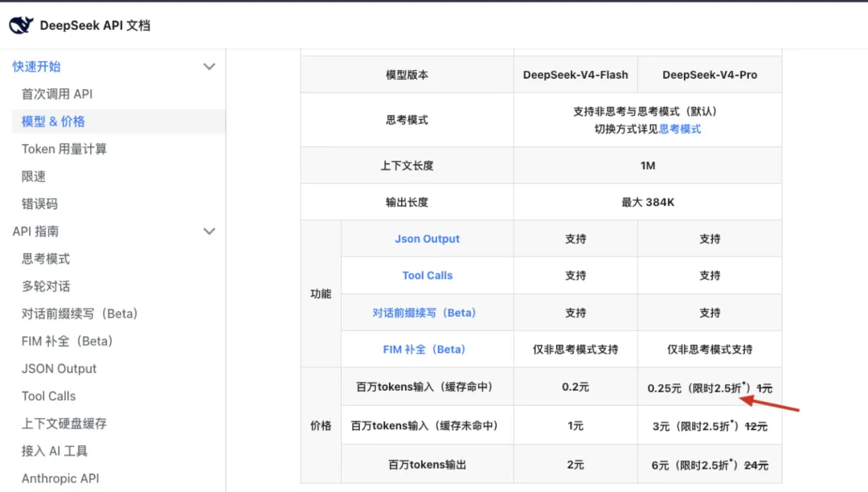The height and width of the screenshot is (492, 868).
Task: Open the Json Output table link
Action: pos(427,239)
